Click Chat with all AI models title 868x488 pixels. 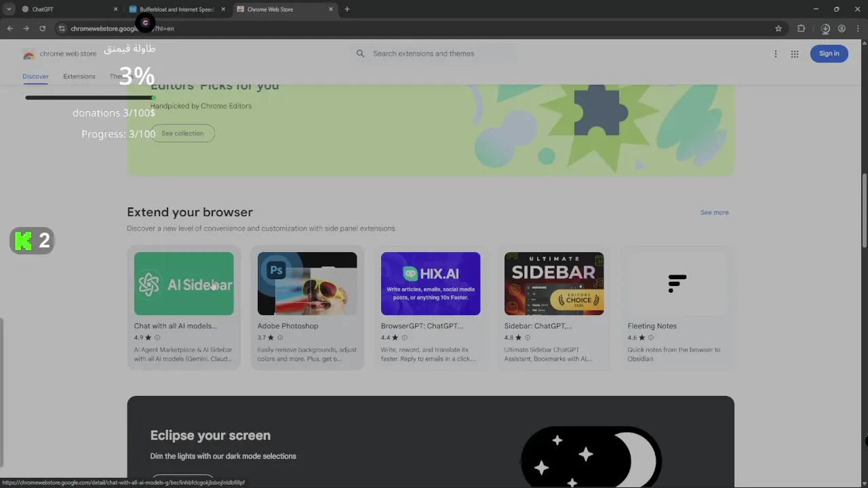coord(175,326)
